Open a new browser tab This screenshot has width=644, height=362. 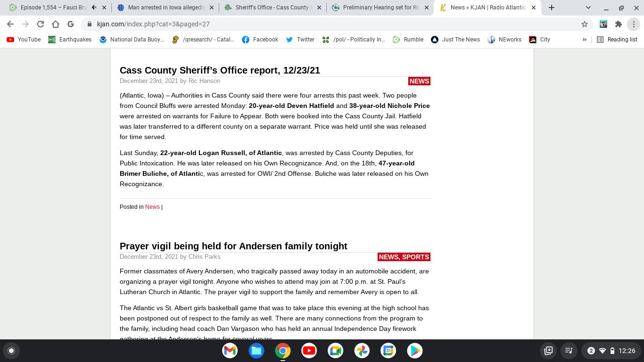[x=552, y=8]
